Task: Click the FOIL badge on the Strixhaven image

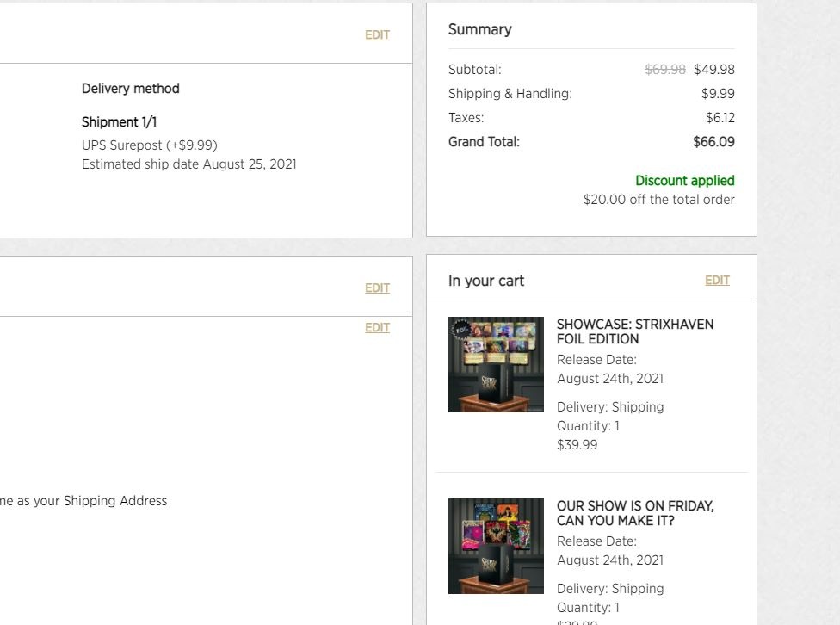Action: [x=460, y=329]
